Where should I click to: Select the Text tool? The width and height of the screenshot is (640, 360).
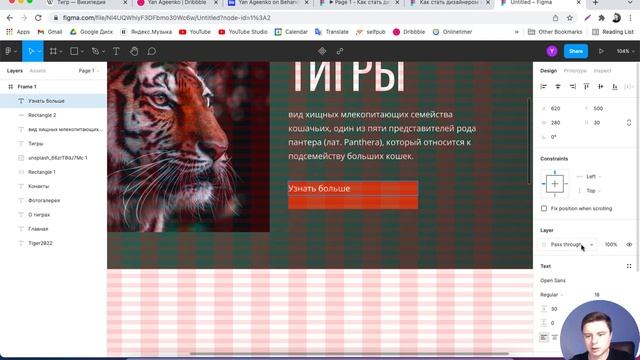[116, 51]
